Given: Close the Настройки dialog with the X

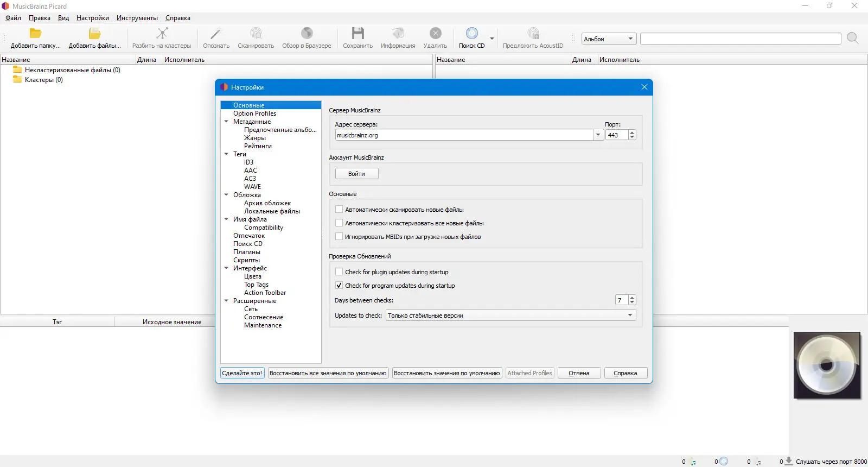Looking at the screenshot, I should (644, 87).
